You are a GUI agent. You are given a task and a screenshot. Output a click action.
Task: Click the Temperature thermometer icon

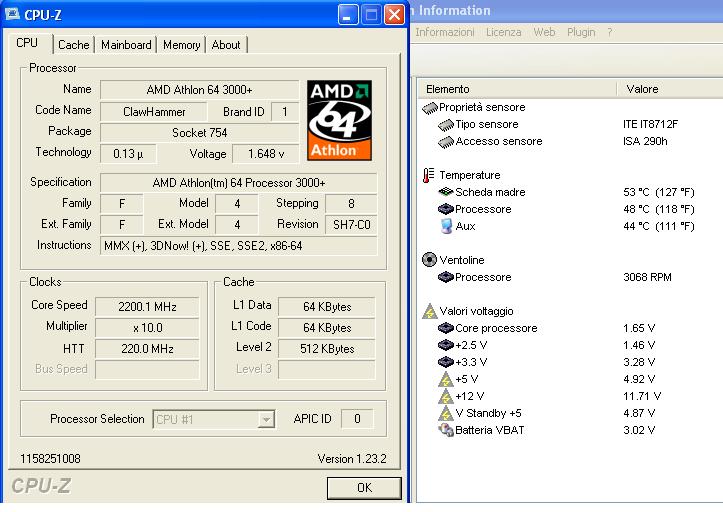tap(428, 175)
